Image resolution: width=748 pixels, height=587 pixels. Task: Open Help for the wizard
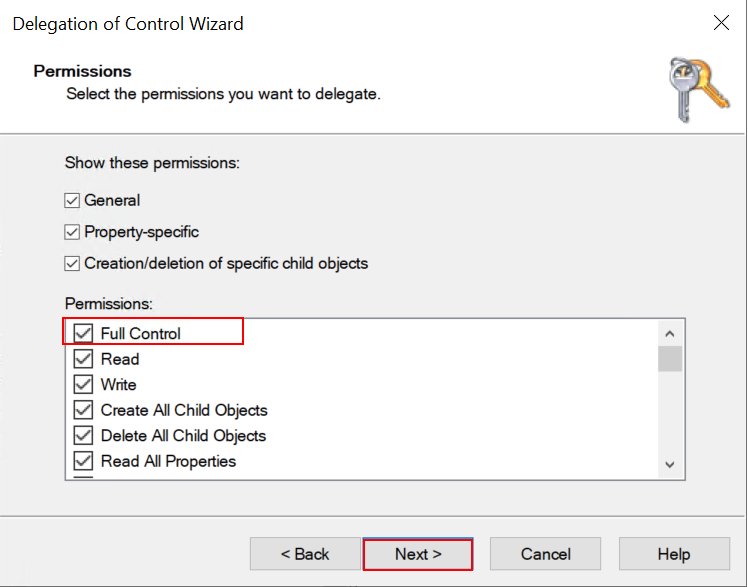(674, 554)
